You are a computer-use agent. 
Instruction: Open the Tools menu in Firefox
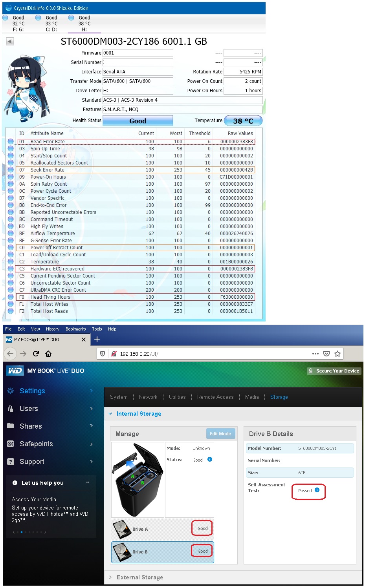click(x=97, y=329)
